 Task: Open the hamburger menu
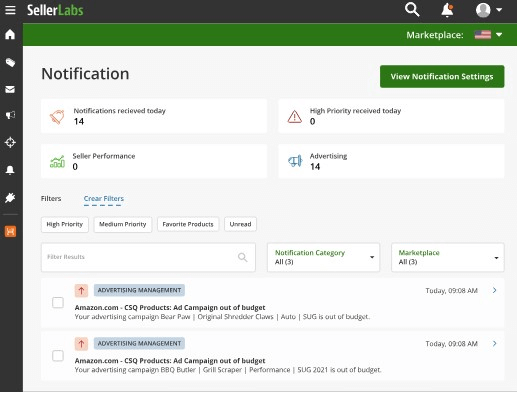point(10,10)
